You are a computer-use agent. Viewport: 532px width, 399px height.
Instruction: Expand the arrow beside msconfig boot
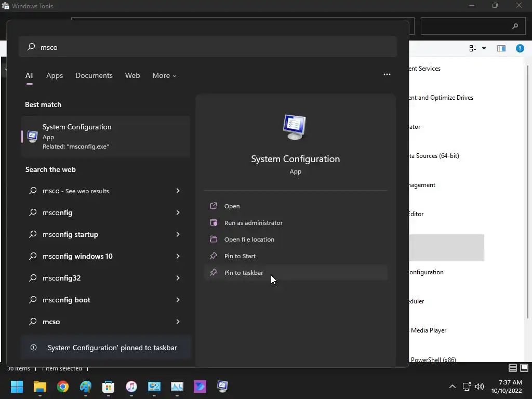(178, 300)
